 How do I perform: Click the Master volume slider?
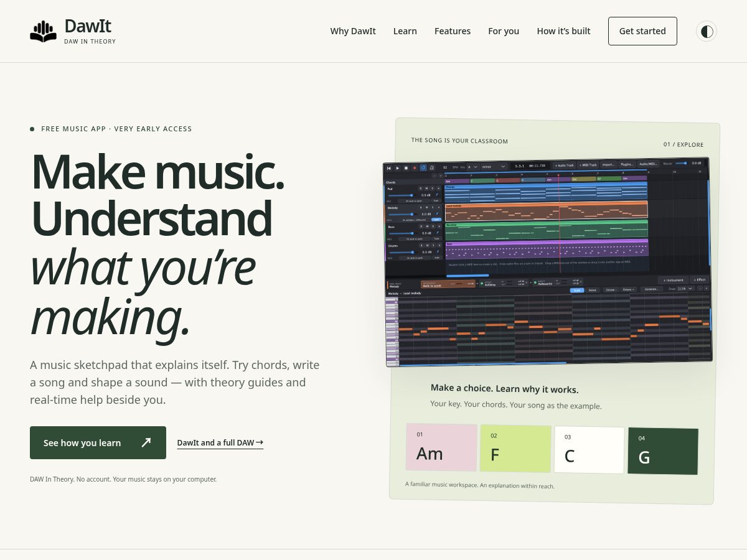tap(681, 163)
